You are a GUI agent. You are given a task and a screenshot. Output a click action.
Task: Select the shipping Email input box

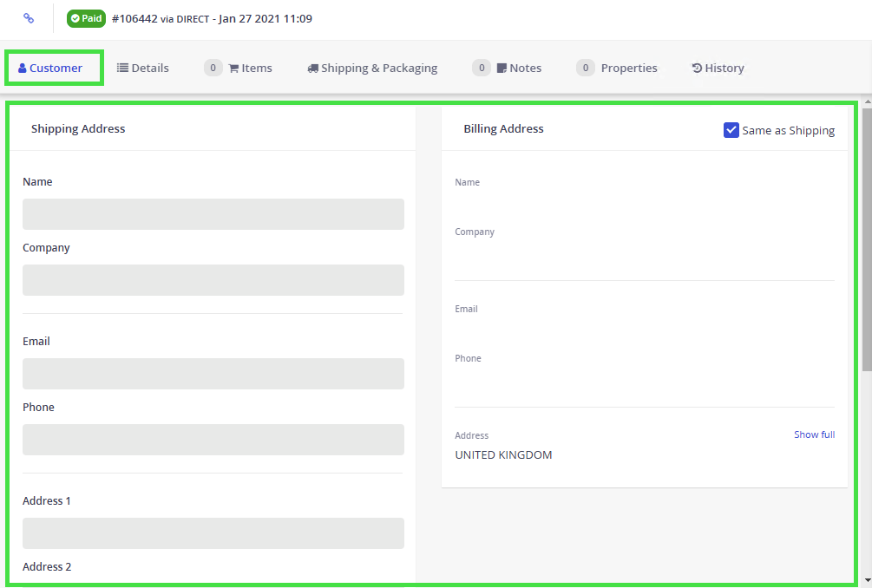[x=213, y=374]
